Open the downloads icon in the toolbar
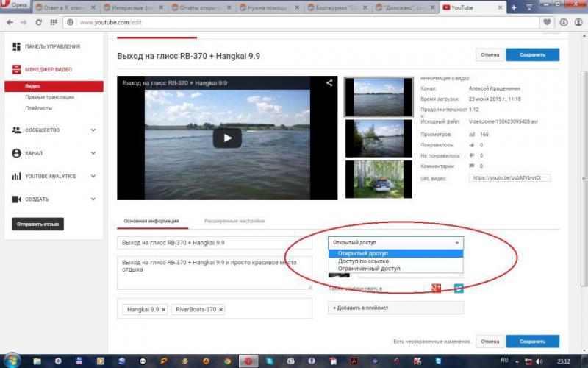Image resolution: width=588 pixels, height=368 pixels. coord(564,22)
